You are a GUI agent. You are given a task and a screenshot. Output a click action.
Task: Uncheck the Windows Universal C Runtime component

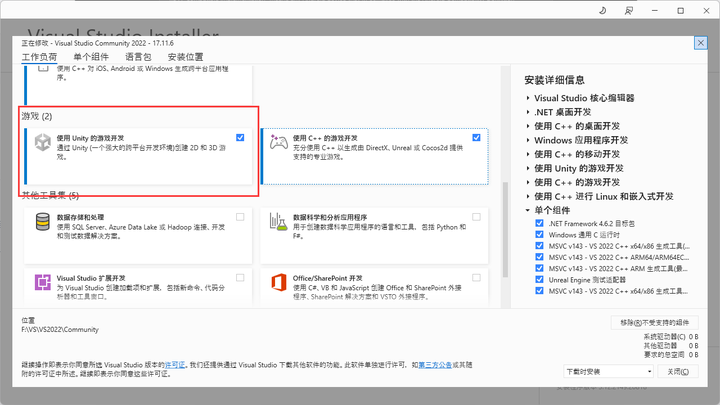(x=540, y=234)
